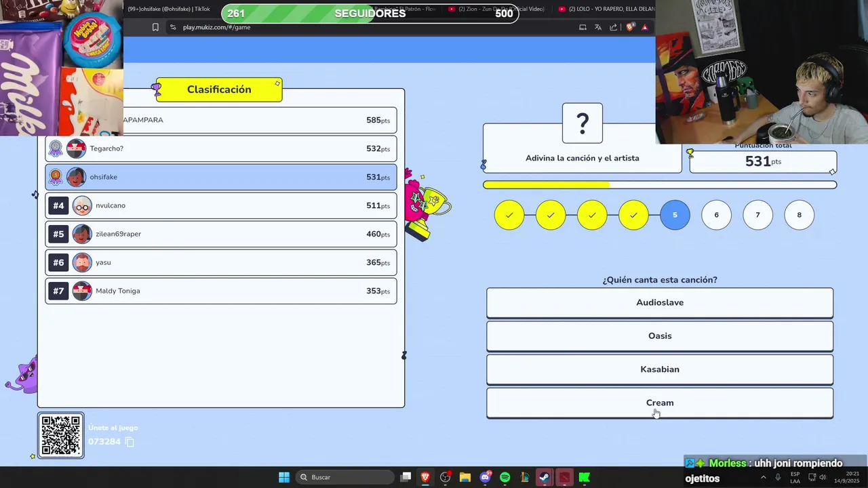
Task: Select ohsifake row in leaderboard
Action: click(221, 177)
